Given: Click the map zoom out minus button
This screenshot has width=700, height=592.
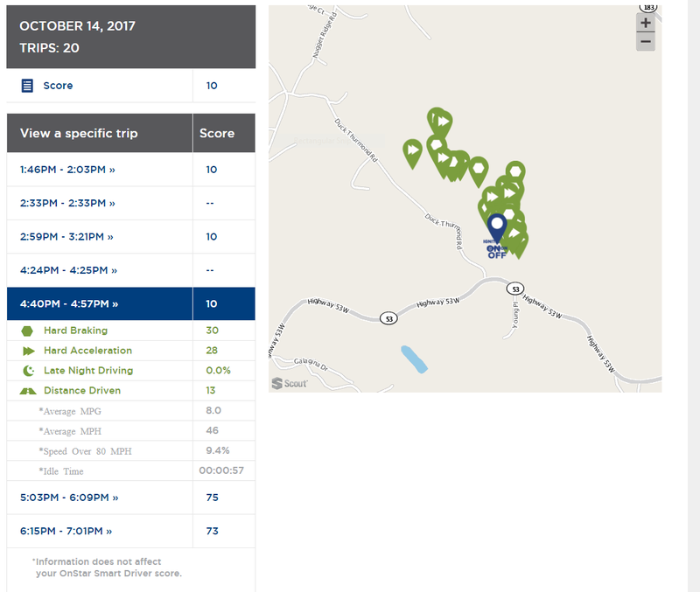Looking at the screenshot, I should pos(646,42).
